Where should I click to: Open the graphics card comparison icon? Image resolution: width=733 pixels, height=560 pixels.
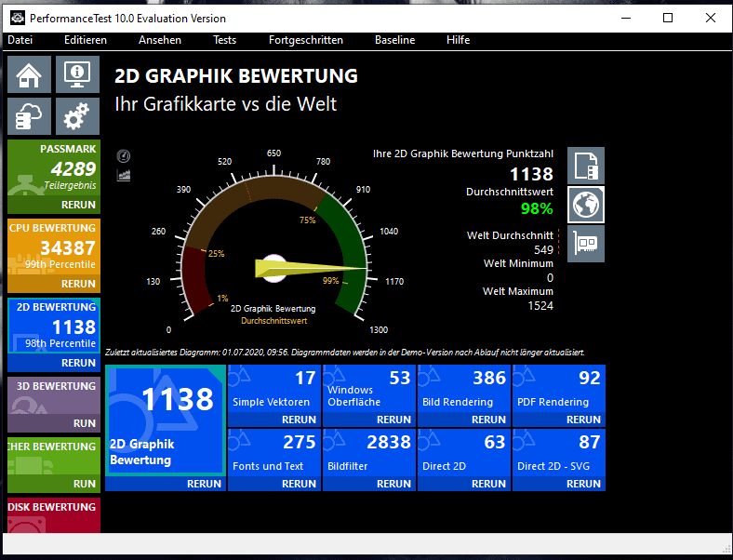coord(586,244)
